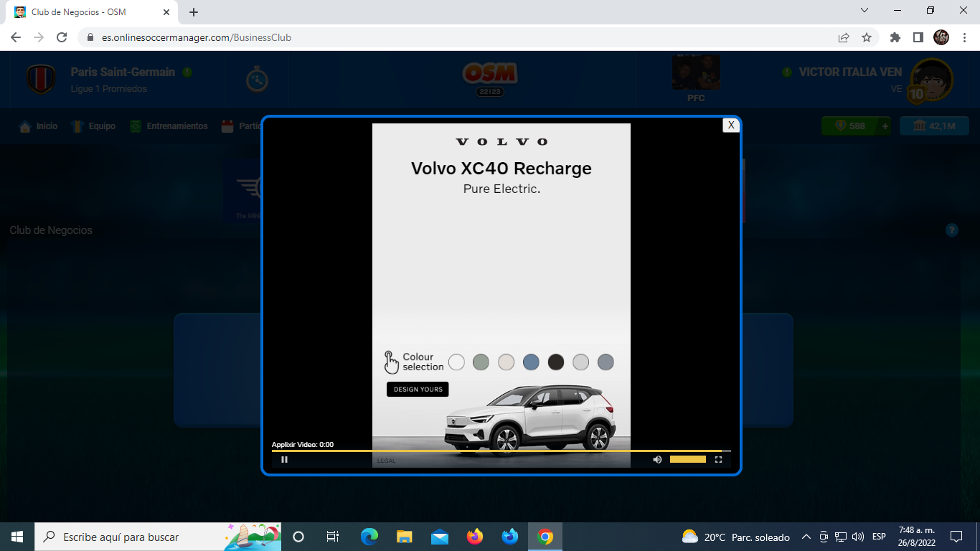
Task: Mute the ad video speaker icon
Action: pyautogui.click(x=657, y=460)
